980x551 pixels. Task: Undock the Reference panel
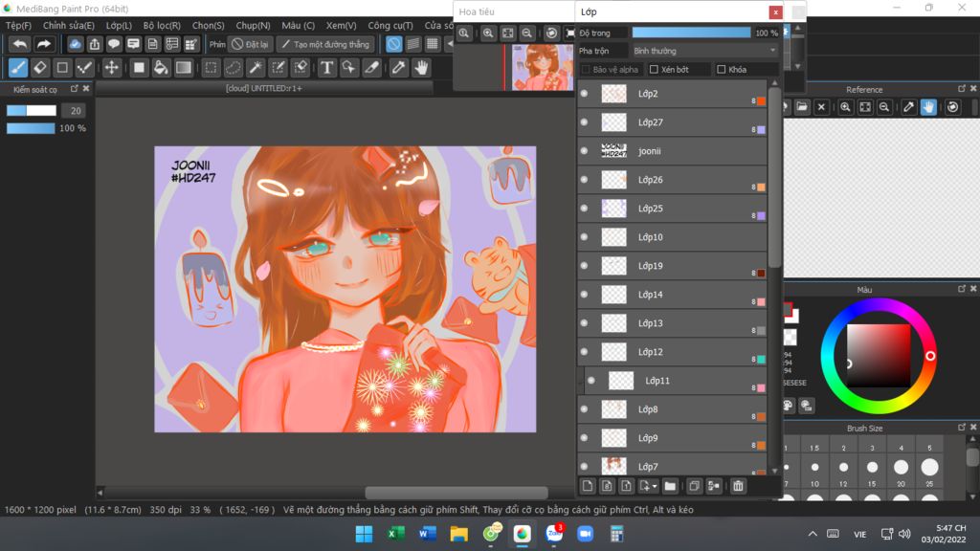point(961,89)
